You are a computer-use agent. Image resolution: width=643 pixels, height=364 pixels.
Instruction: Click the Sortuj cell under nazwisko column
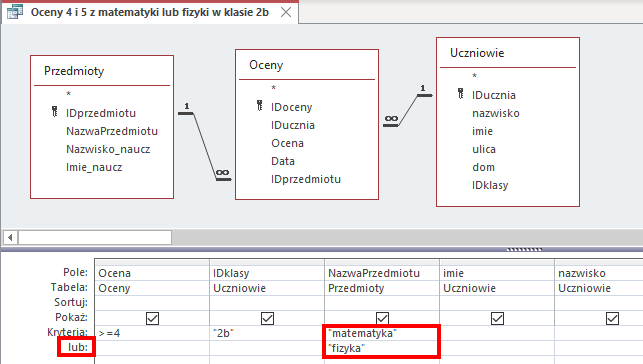pos(599,303)
